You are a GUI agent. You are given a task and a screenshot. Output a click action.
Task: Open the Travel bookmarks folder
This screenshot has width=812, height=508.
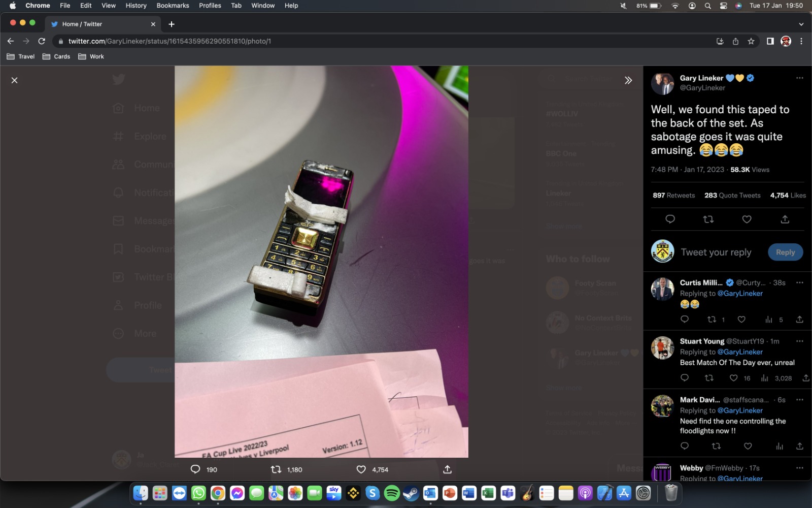21,56
